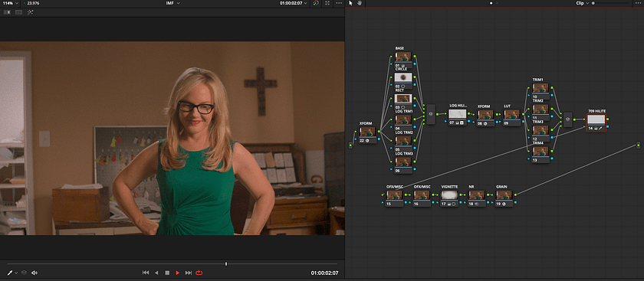Select the hand pan tool in node editor
Viewport: 644px width, 281px height.
click(x=359, y=3)
